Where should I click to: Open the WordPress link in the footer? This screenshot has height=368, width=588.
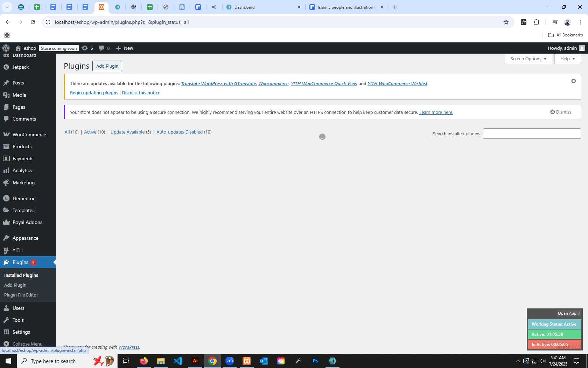coord(129,347)
